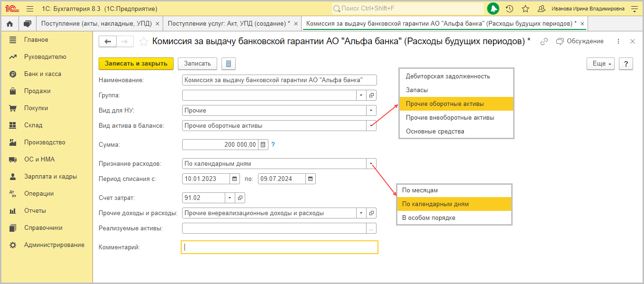Expand the Вид для НУ dropdown
The width and height of the screenshot is (644, 284).
371,111
